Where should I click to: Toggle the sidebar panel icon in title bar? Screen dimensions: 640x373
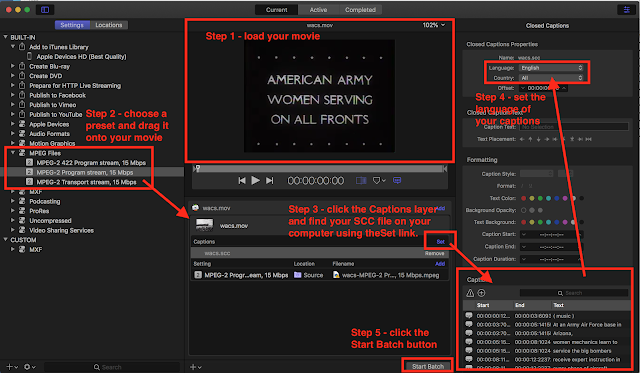tap(45, 10)
